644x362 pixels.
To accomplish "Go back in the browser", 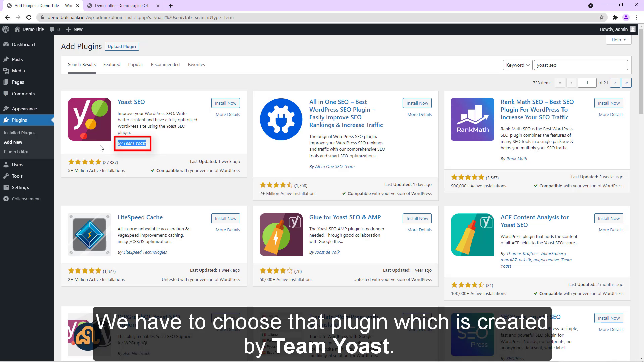I will 7,17.
